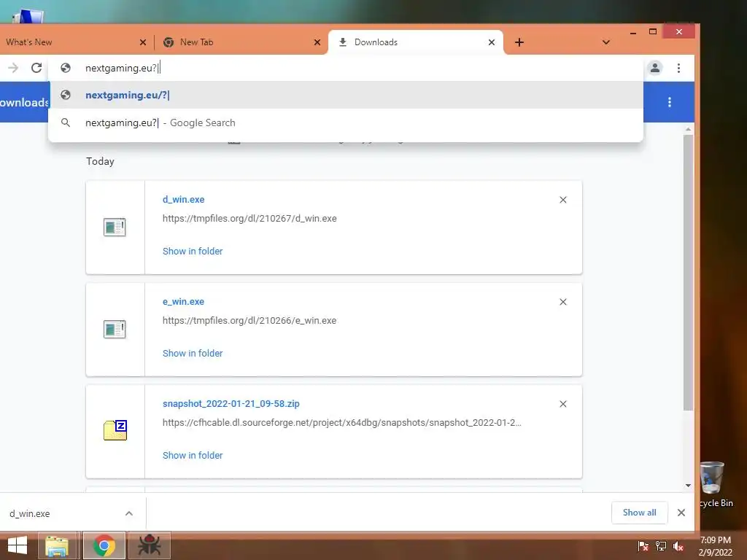
Task: Click the muted volume tray icon
Action: (678, 546)
